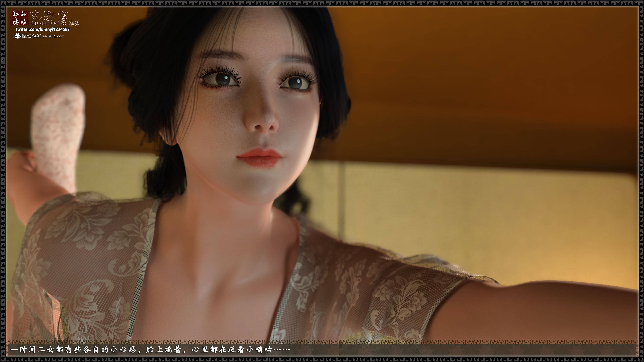Click the 大都篇 calligraphy title
The width and height of the screenshot is (644, 362).
(48, 16)
